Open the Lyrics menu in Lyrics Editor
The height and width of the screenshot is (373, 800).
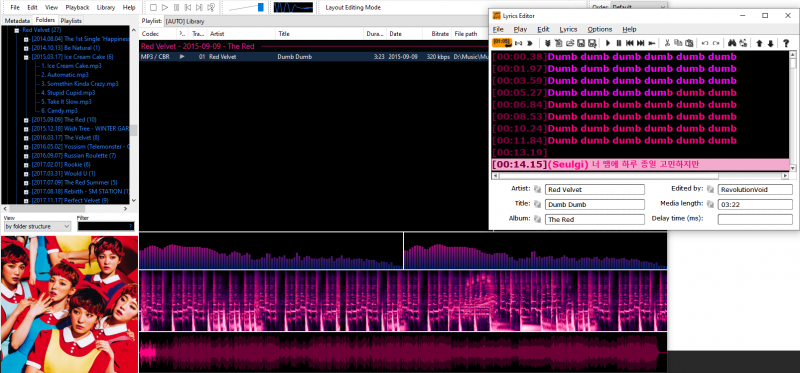(x=568, y=30)
